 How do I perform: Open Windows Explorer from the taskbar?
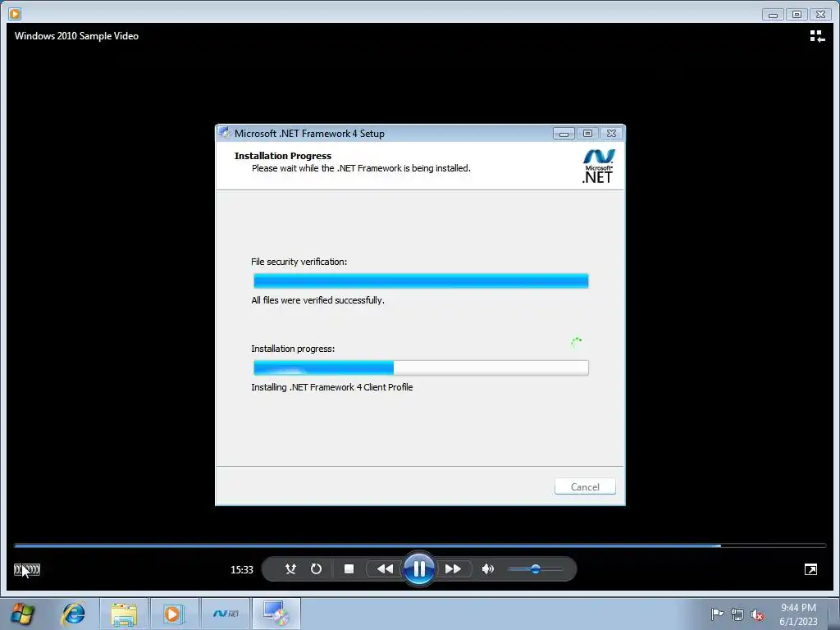124,614
